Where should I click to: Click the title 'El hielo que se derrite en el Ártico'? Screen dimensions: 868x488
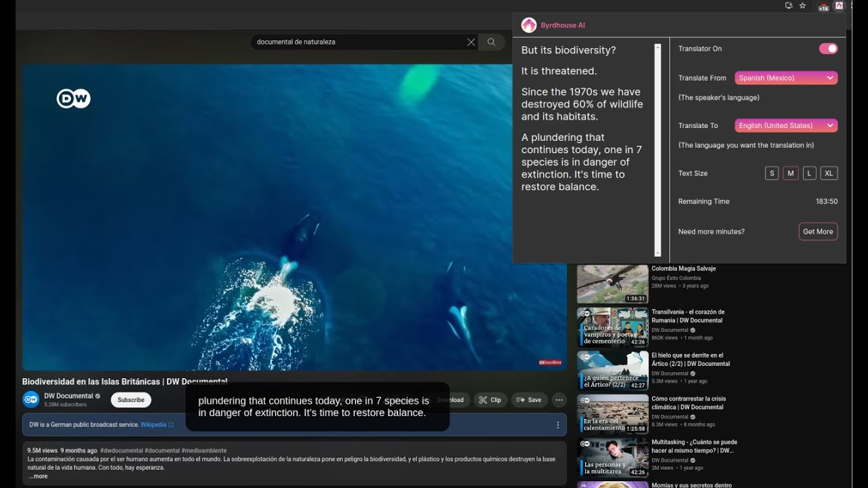click(x=690, y=360)
